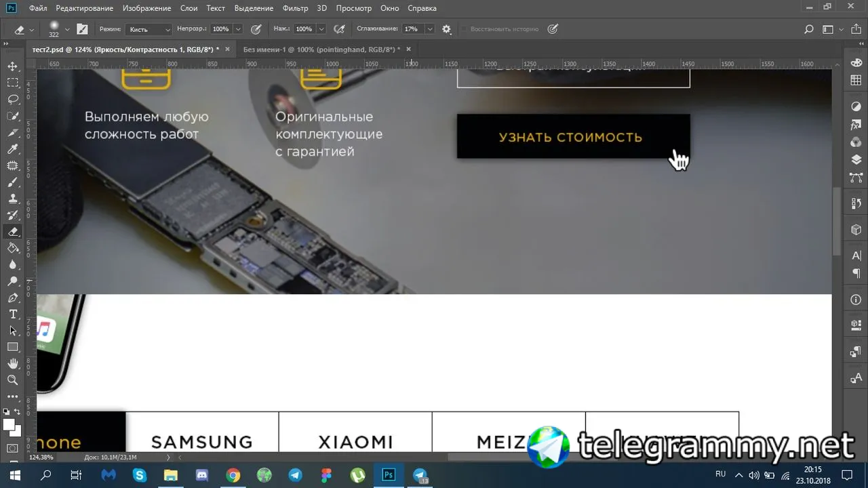
Task: Click the Наж. flow value field
Action: tap(304, 29)
